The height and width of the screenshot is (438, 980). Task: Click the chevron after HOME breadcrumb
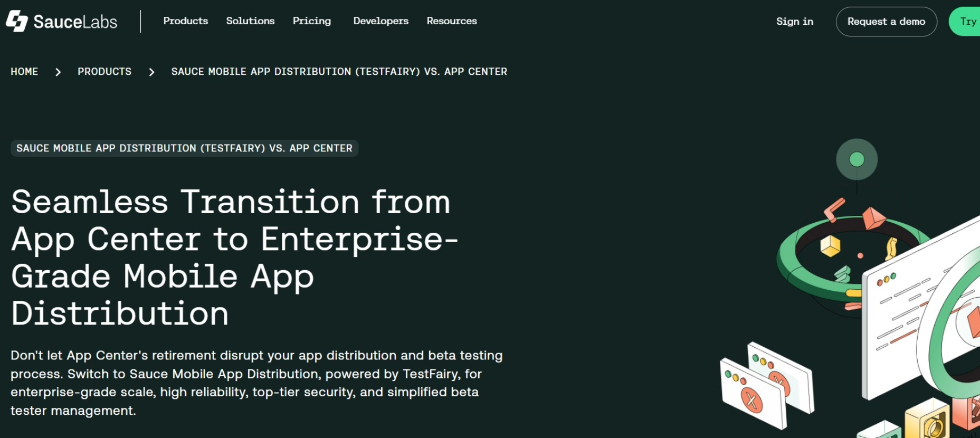pos(58,72)
